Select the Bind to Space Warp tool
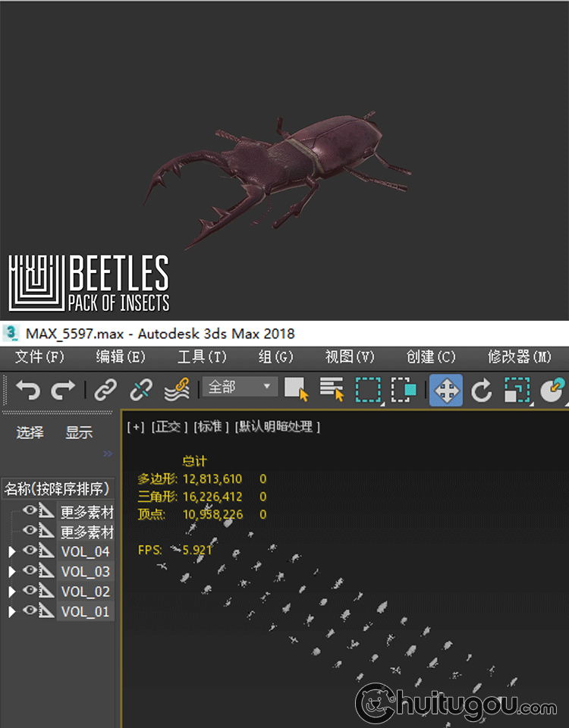569x728 pixels. coord(177,390)
